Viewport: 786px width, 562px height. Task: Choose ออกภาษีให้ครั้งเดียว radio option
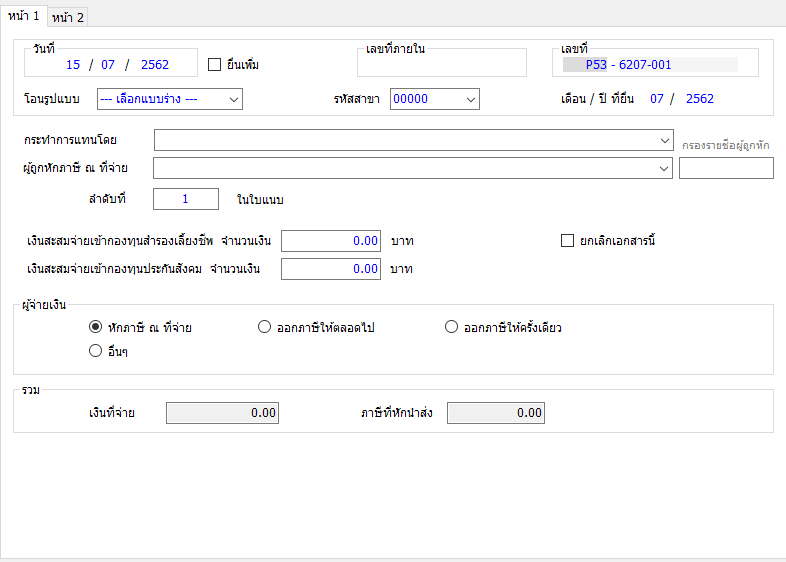(451, 327)
